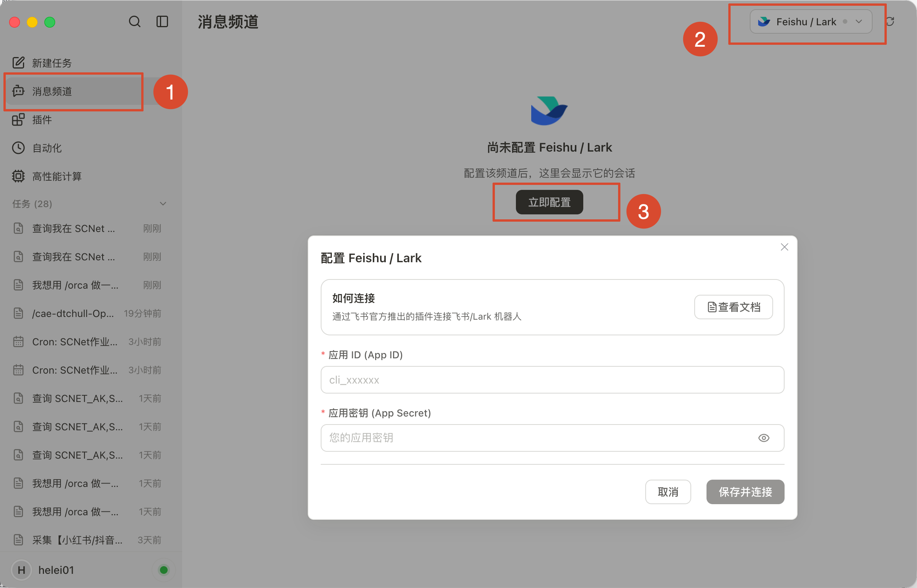Click the large Feishu logo in empty state

[x=550, y=111]
